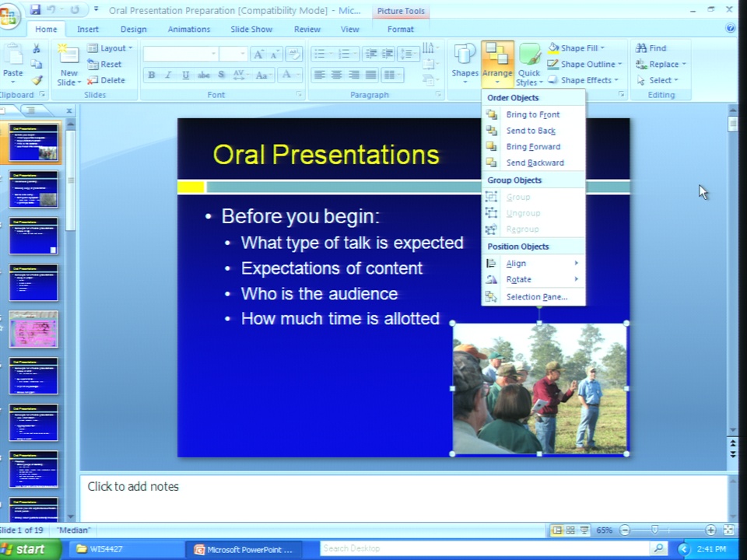
Task: Open the Layout dropdown
Action: click(110, 48)
